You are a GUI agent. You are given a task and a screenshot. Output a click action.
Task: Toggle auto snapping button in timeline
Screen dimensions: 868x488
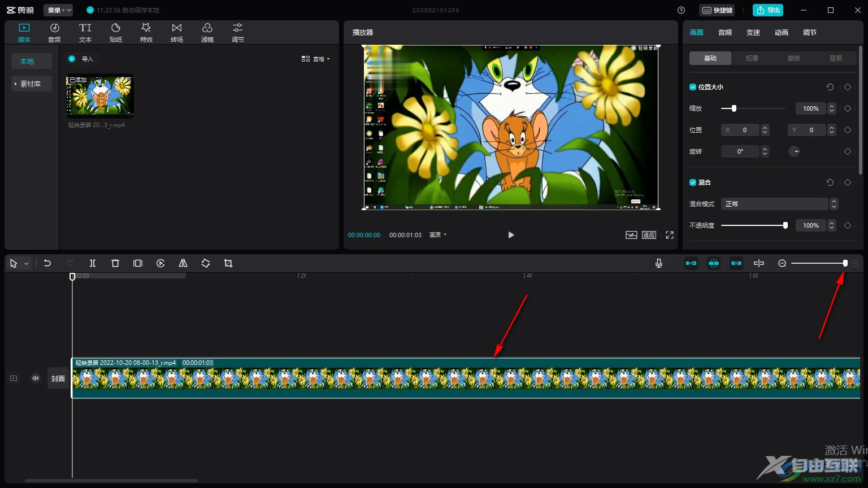click(714, 263)
